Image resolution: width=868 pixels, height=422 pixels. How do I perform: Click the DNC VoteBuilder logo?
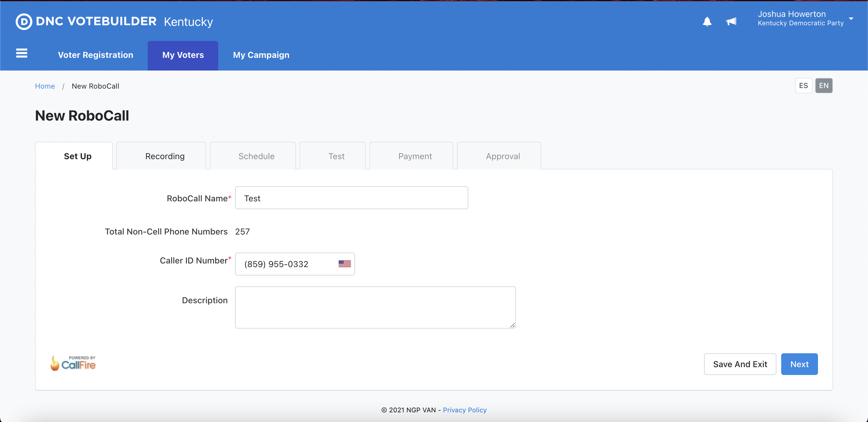pos(86,22)
